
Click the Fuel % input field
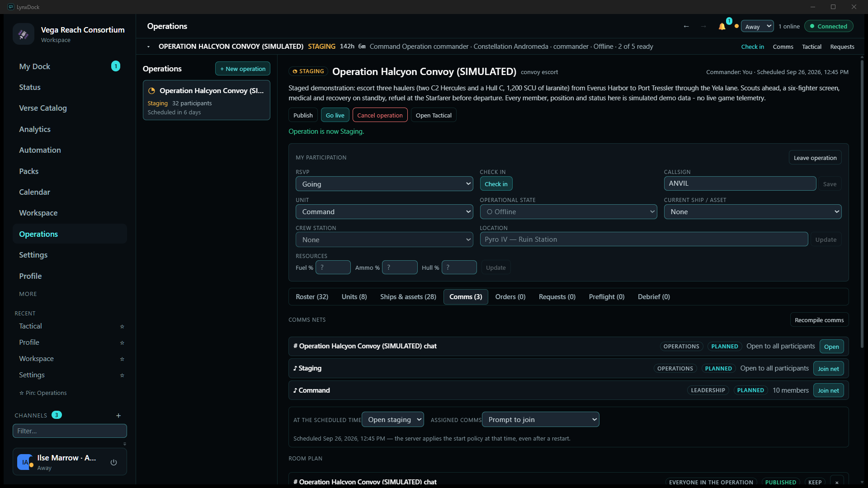(333, 267)
